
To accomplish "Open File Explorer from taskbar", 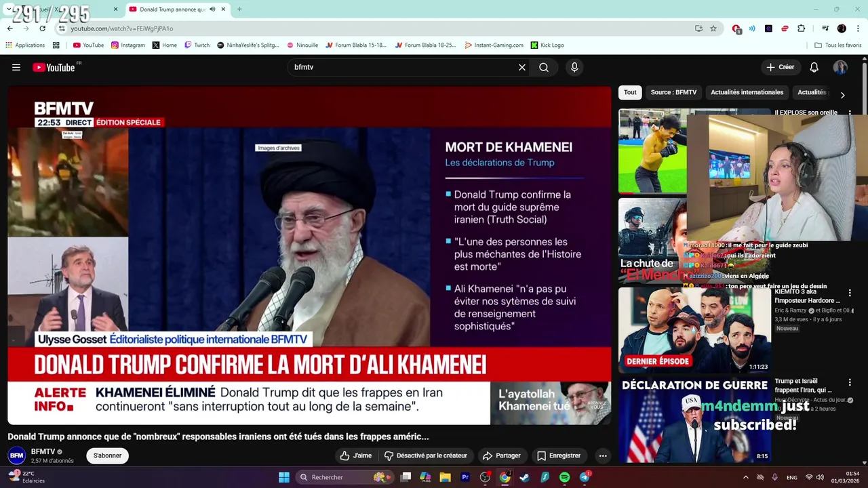I will pos(445,477).
